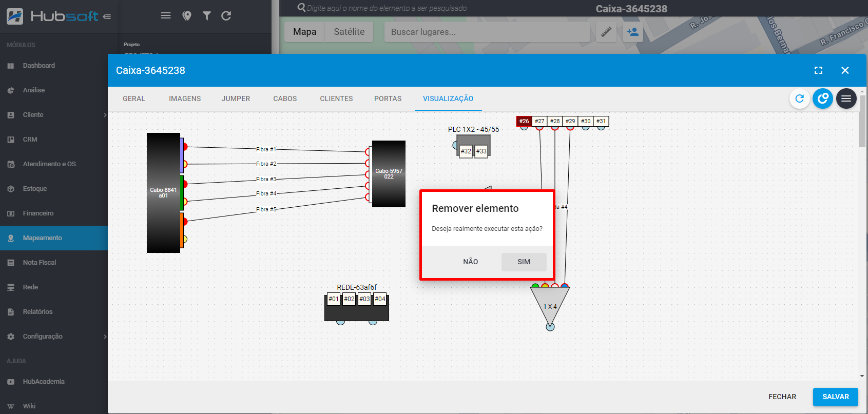Switch to CLIENTES tab
Viewport: 868px width, 414px height.
336,98
